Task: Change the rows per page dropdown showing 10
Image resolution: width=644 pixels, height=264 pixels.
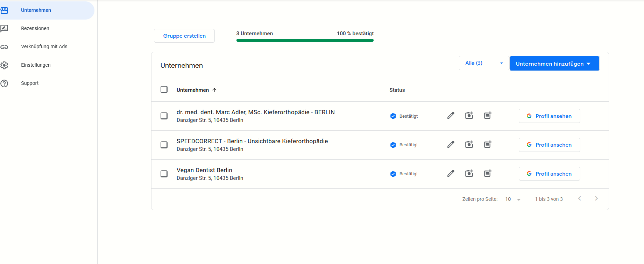Action: point(513,199)
